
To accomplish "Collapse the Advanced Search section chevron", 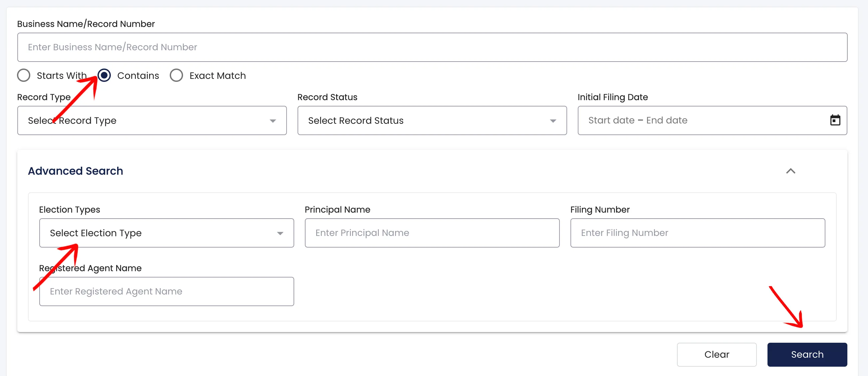I will pyautogui.click(x=790, y=171).
